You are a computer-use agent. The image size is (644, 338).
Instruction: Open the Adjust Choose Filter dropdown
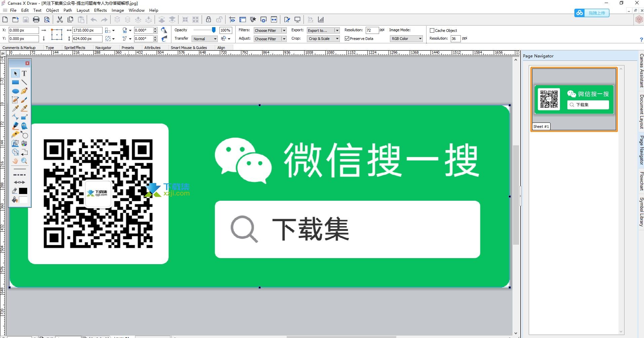(x=270, y=39)
